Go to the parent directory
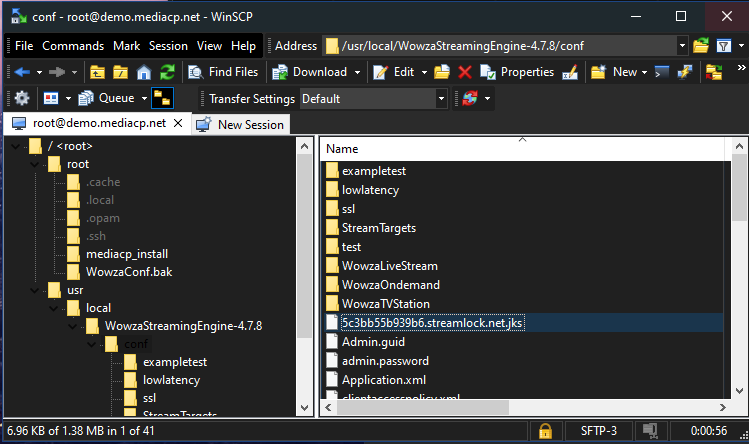The width and height of the screenshot is (749, 444). [97, 72]
